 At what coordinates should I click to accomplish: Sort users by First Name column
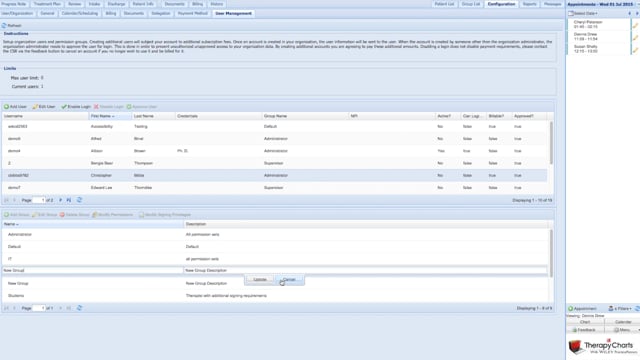[110, 116]
